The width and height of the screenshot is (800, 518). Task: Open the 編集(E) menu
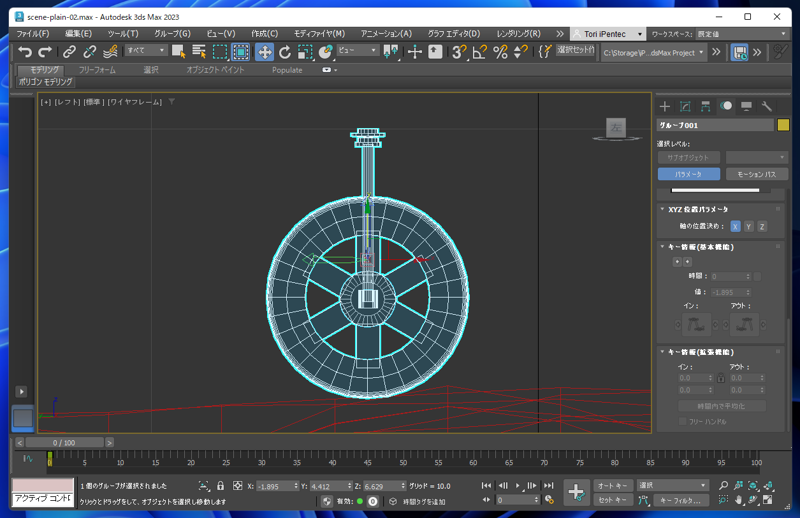tap(78, 34)
